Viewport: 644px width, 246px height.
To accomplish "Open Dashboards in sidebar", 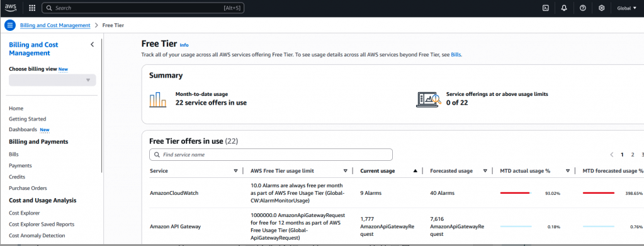I will (x=23, y=129).
